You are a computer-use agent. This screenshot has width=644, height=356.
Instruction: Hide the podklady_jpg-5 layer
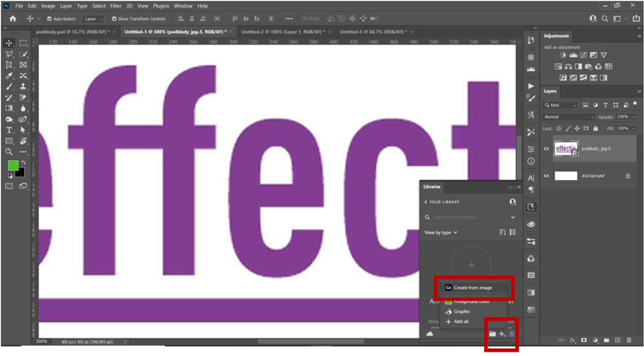pyautogui.click(x=546, y=149)
